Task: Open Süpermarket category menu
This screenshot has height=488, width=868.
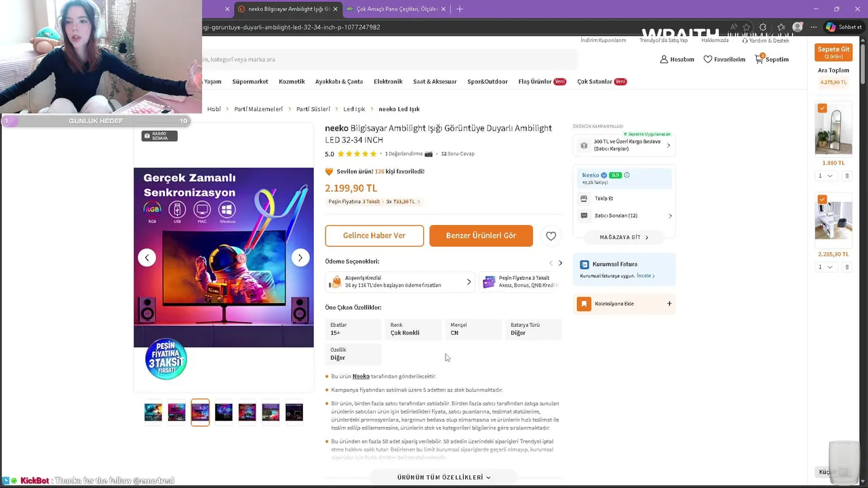Action: tap(250, 81)
